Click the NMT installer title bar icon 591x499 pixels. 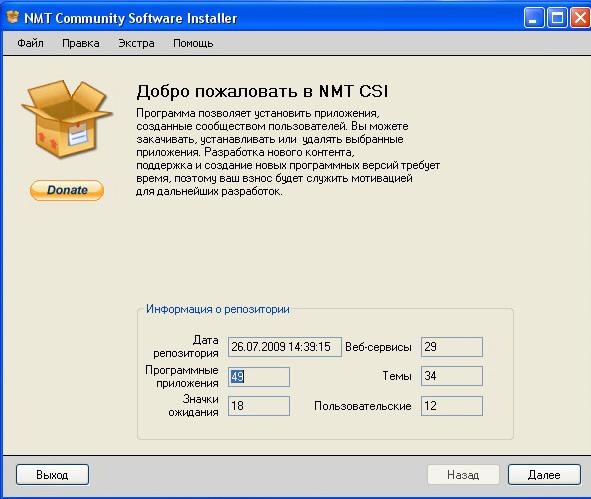[x=13, y=17]
